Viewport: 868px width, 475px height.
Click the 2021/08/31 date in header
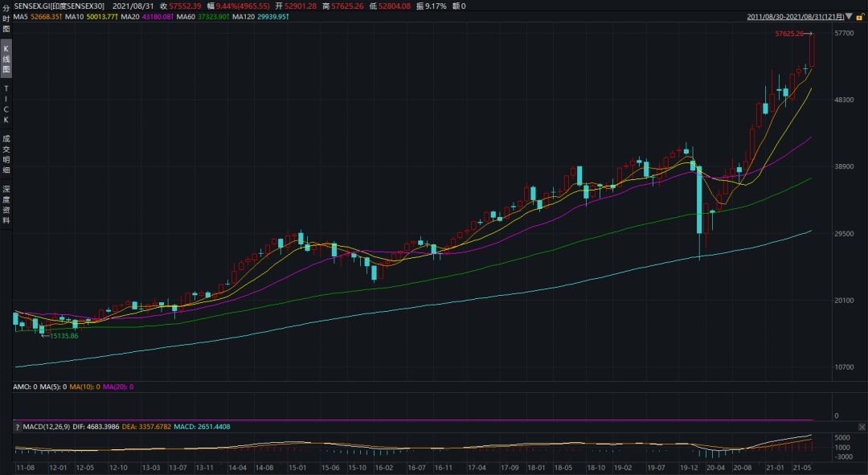coord(133,6)
